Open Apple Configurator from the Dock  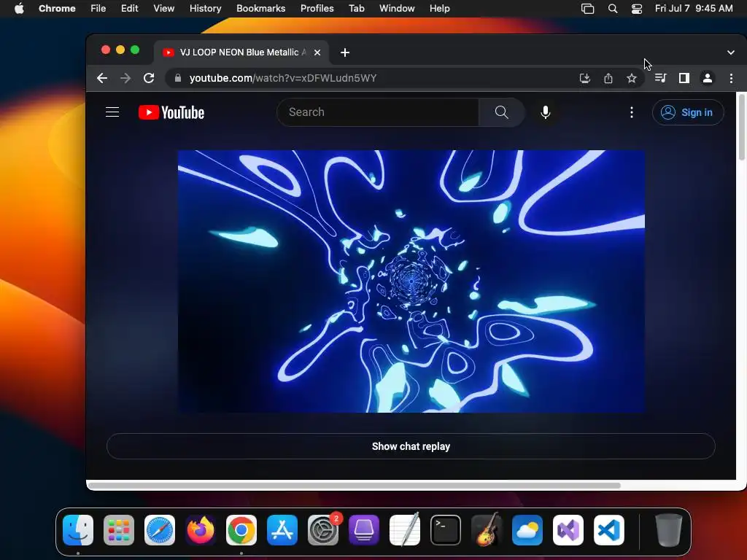pyautogui.click(x=364, y=530)
